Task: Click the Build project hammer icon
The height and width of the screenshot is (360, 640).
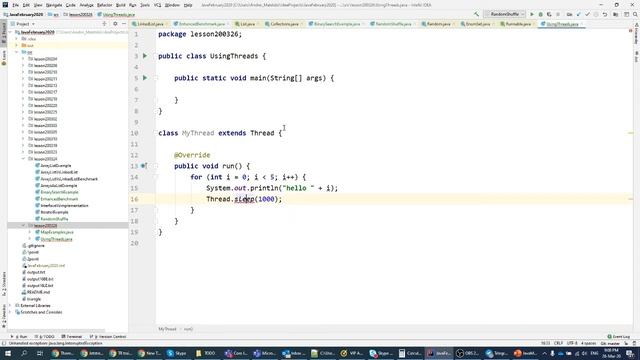Action: tap(476, 14)
